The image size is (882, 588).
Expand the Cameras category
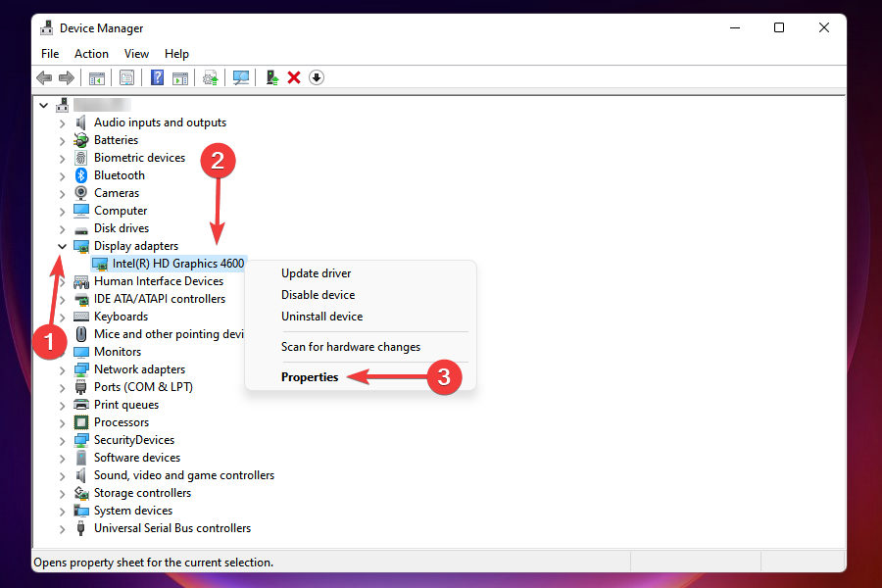click(62, 194)
